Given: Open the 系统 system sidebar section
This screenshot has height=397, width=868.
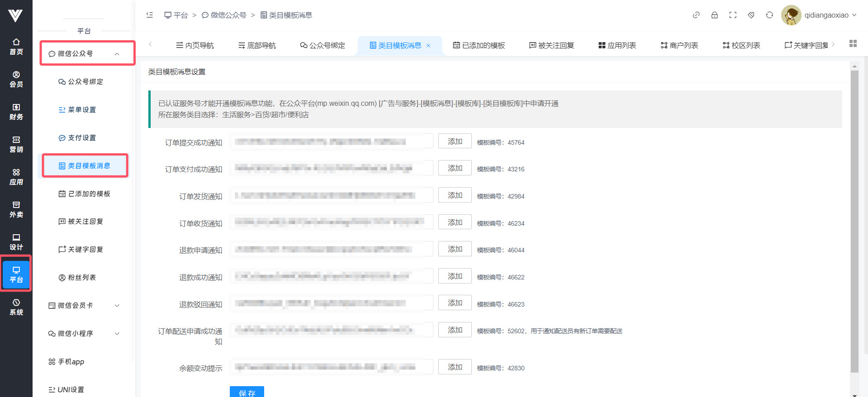Looking at the screenshot, I should (x=16, y=307).
